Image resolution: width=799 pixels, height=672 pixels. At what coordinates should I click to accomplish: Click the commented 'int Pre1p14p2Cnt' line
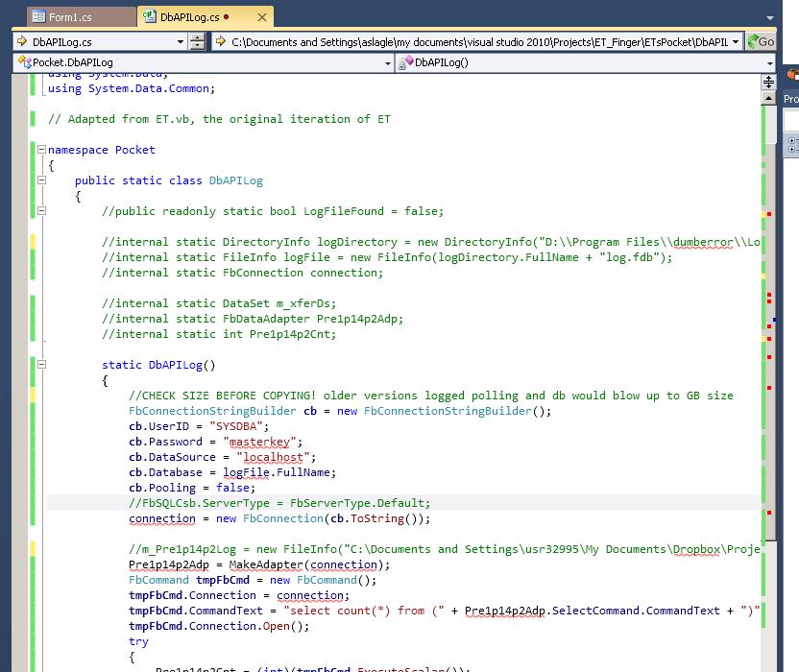pos(219,334)
